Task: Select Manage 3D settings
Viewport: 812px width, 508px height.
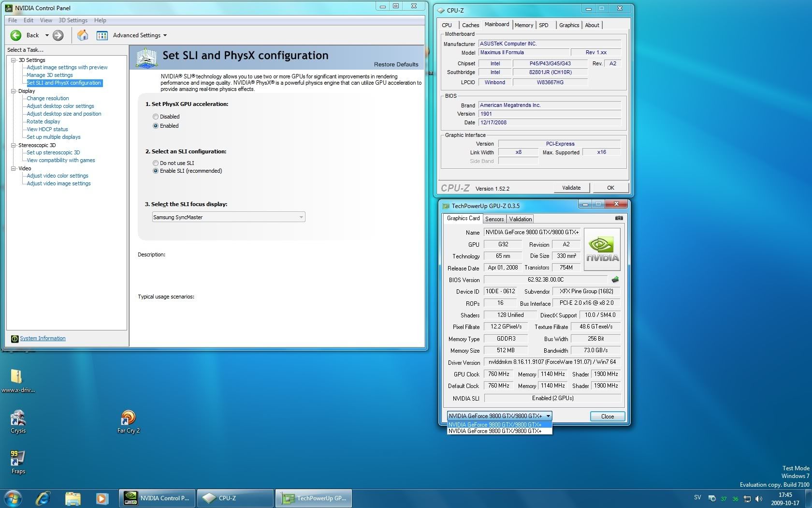Action: pos(50,75)
